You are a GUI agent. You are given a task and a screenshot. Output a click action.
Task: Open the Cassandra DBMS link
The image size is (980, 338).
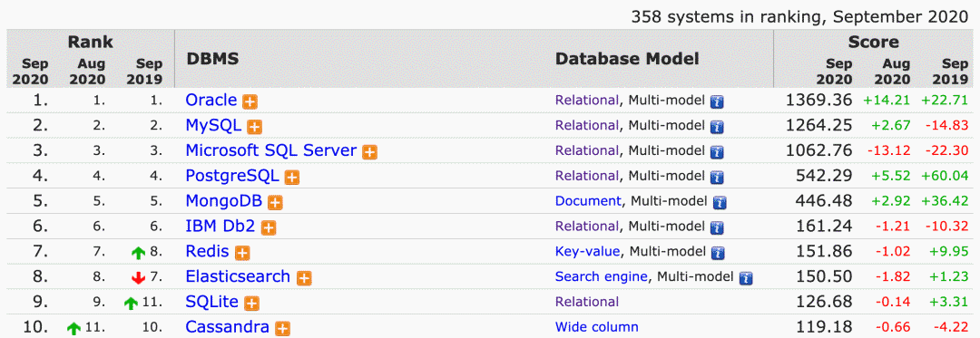(228, 327)
